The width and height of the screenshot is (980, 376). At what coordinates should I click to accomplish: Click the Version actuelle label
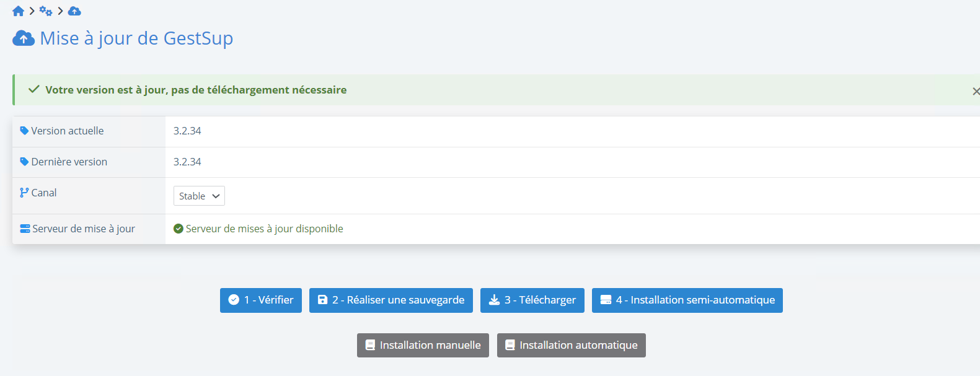coord(68,131)
